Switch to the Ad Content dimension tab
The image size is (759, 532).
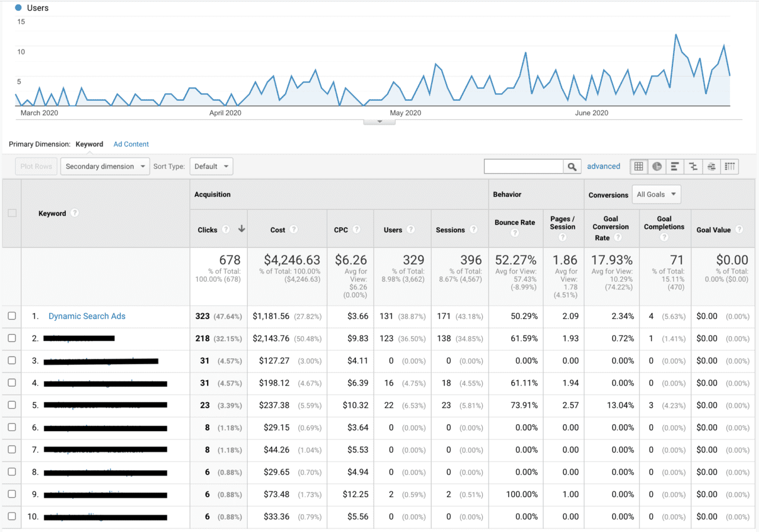130,144
